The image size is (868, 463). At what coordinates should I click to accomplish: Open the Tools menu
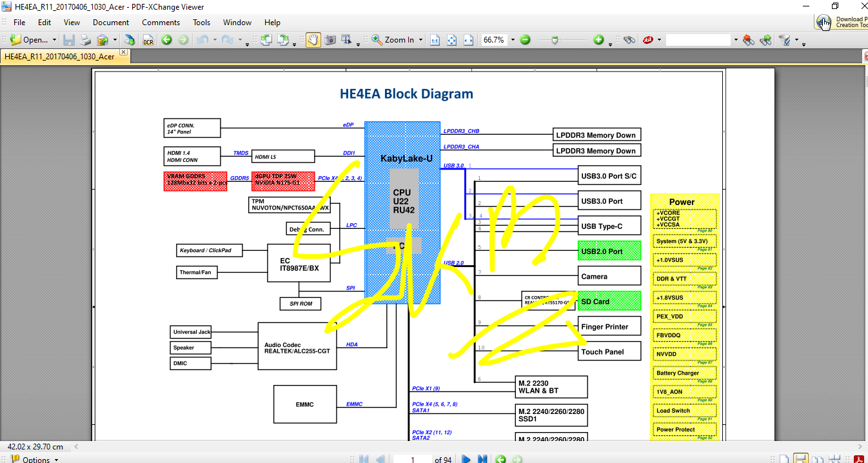pyautogui.click(x=201, y=23)
